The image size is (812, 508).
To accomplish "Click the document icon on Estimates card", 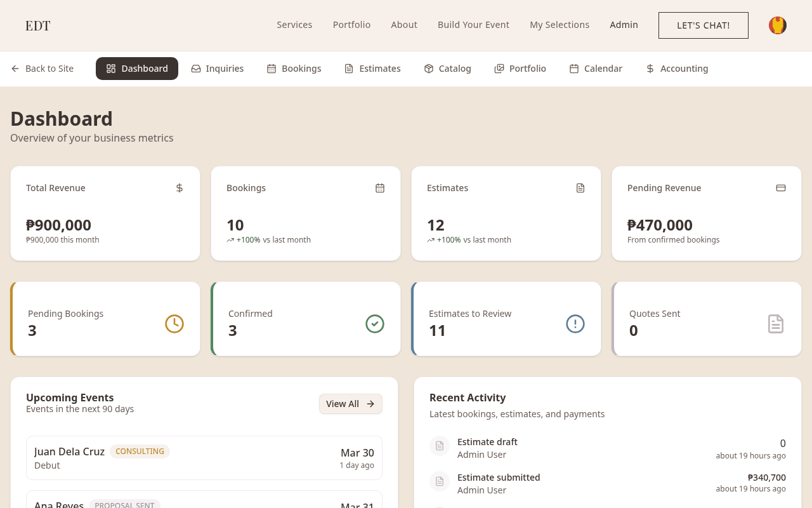I will 580,188.
